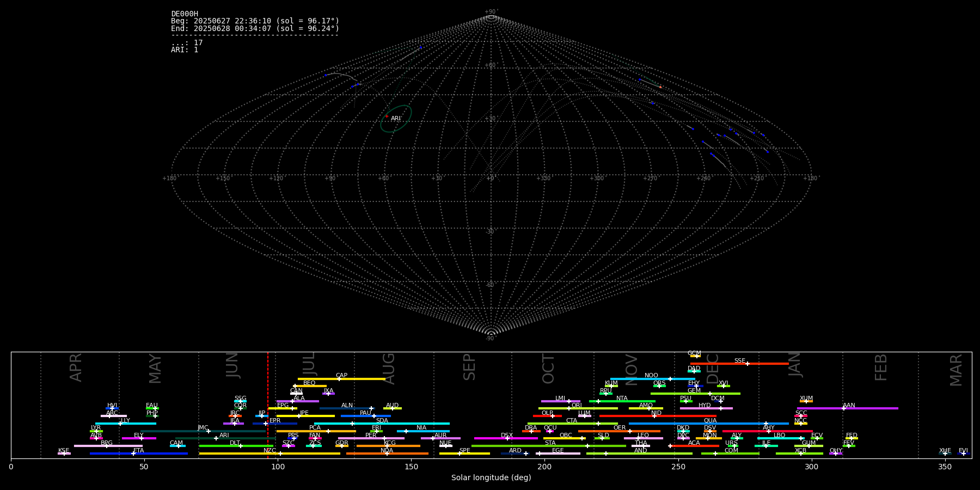
Task: Click the +210 longitude label
Action: (757, 178)
